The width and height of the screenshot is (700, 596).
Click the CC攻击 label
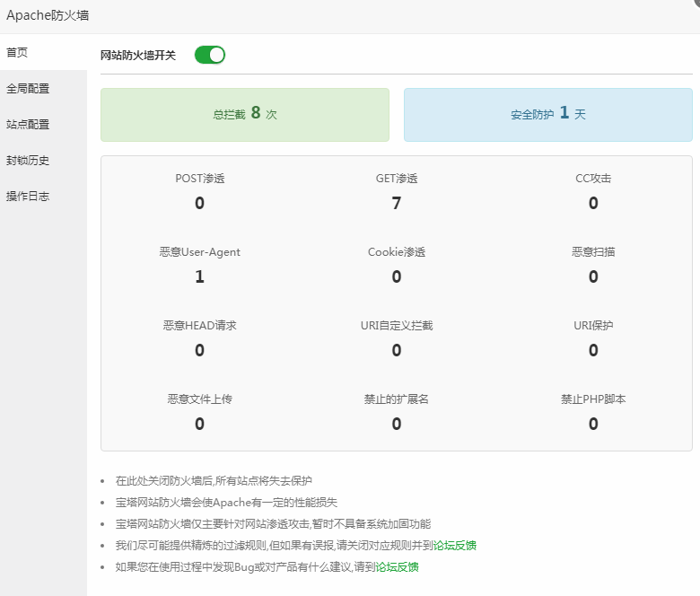point(593,178)
